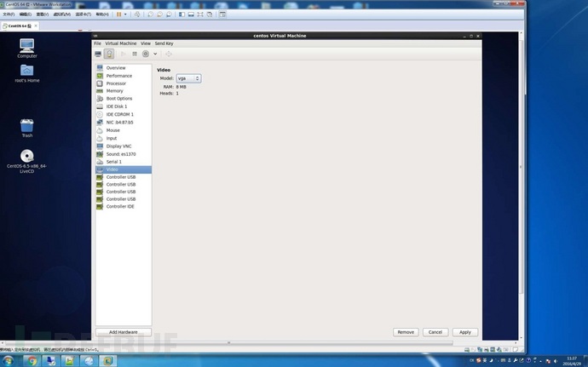Click the VMware horizontal scrollbar
The height and width of the screenshot is (367, 588).
point(228,343)
